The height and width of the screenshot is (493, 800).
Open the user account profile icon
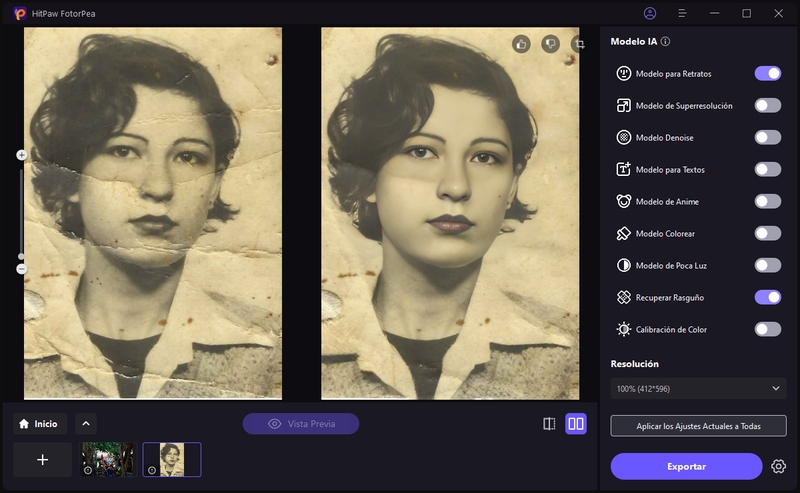click(649, 13)
